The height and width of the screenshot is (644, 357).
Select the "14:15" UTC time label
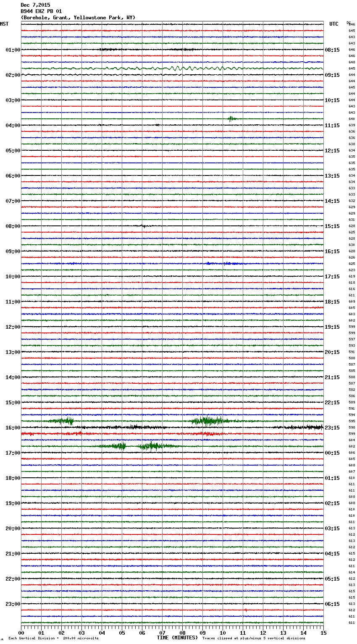[x=332, y=201]
